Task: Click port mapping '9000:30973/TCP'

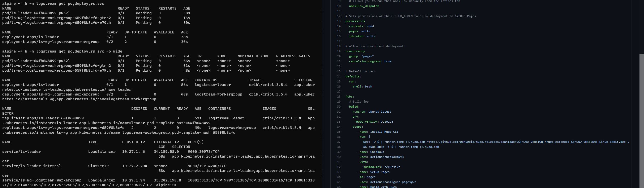Action: (204, 152)
